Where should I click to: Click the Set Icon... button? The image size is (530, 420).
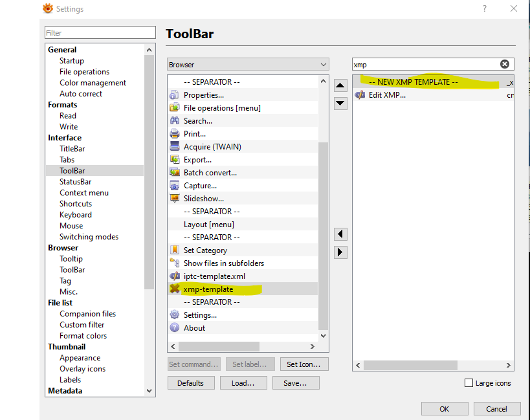coord(304,364)
